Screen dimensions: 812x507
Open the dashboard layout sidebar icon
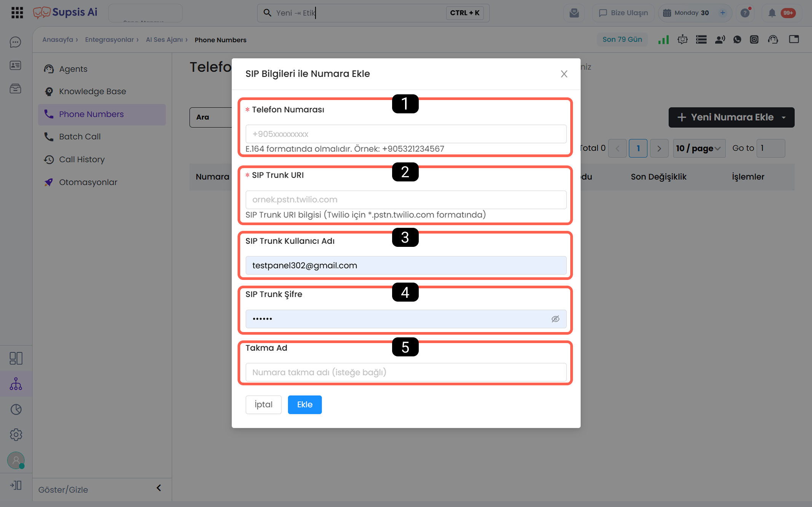(16, 358)
